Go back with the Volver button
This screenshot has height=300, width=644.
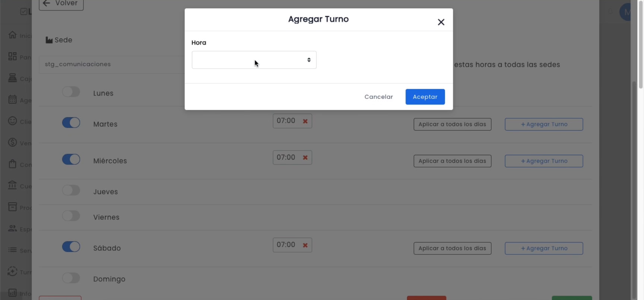(61, 3)
